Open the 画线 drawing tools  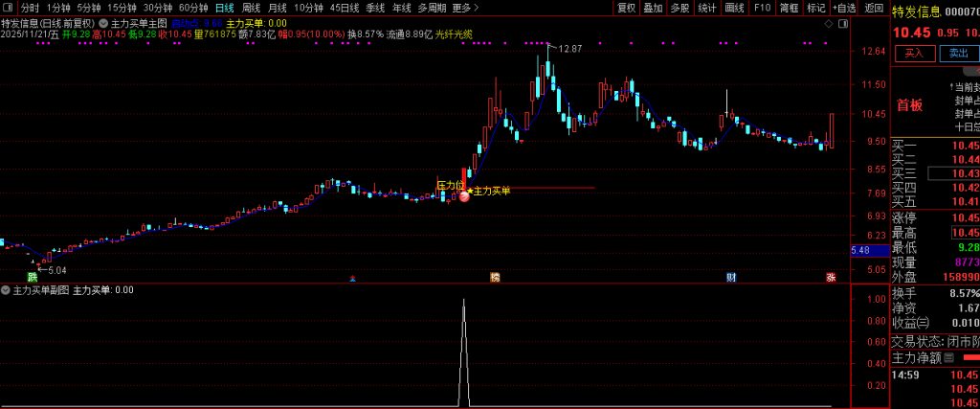coord(734,8)
